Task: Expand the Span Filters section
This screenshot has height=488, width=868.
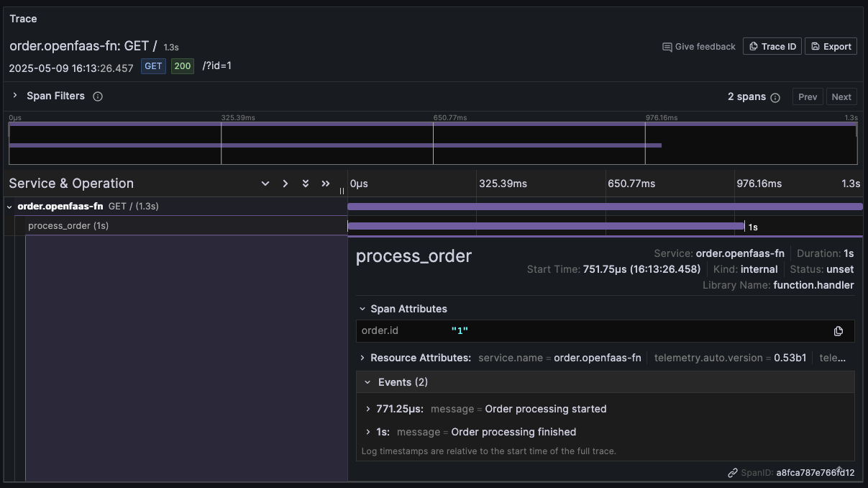Action: pos(14,96)
